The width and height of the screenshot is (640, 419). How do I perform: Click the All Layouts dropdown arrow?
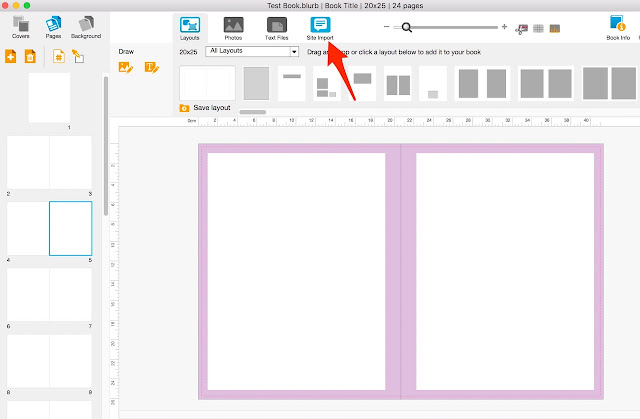point(294,51)
